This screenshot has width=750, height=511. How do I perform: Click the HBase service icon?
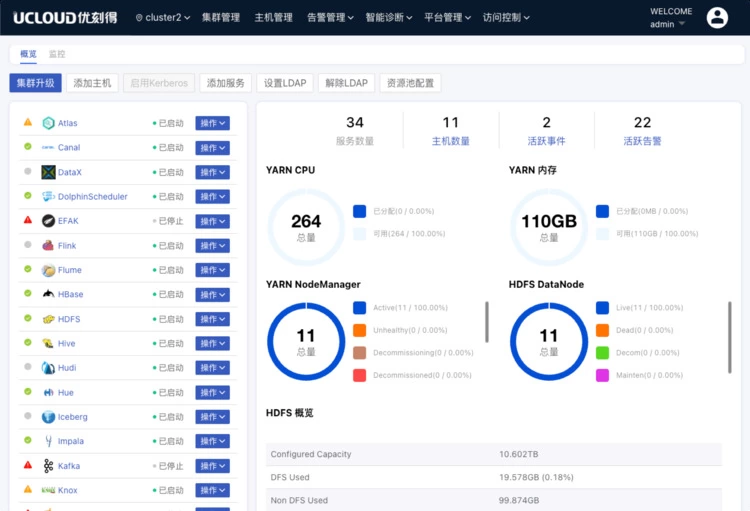point(48,294)
